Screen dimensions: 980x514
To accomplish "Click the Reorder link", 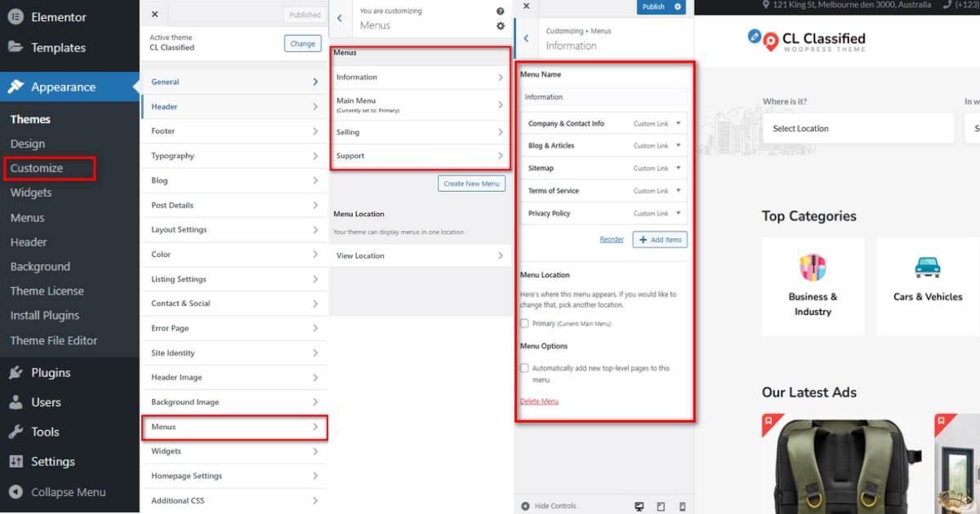I will coord(612,239).
